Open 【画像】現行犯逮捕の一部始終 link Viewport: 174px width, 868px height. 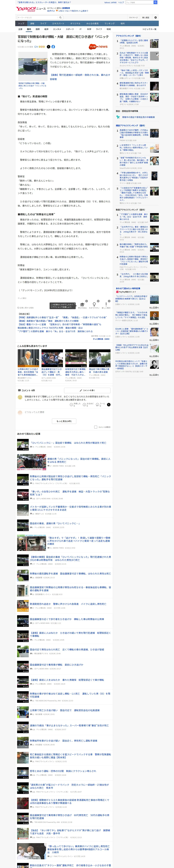(80, 77)
